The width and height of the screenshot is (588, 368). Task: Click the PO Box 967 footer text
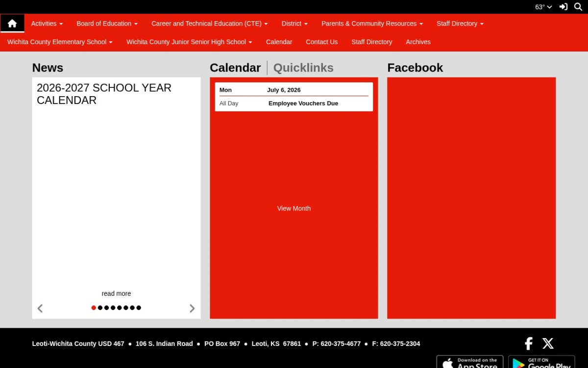coord(222,344)
